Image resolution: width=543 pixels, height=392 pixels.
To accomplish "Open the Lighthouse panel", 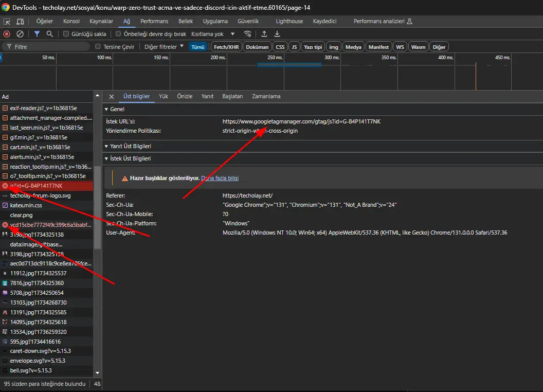I will tap(289, 21).
